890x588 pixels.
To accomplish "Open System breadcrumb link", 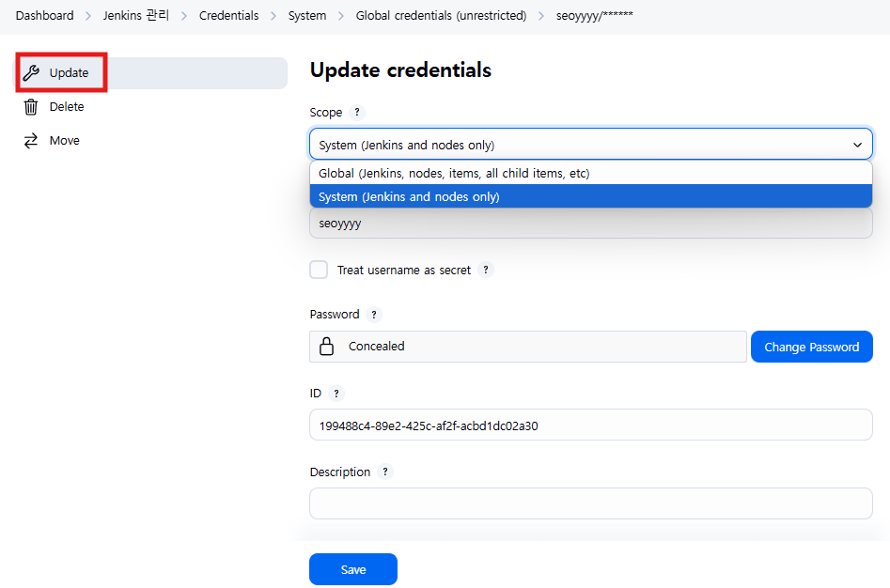I will (307, 15).
